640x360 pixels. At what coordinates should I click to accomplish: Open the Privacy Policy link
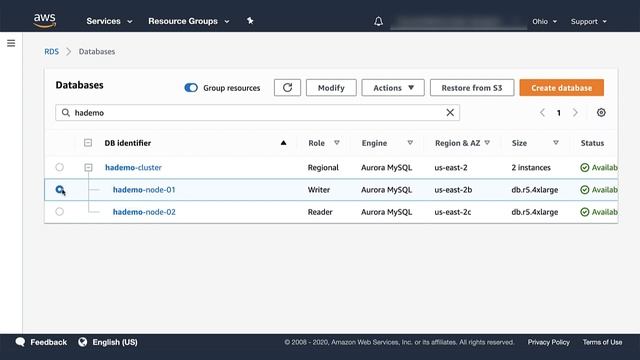pos(548,342)
